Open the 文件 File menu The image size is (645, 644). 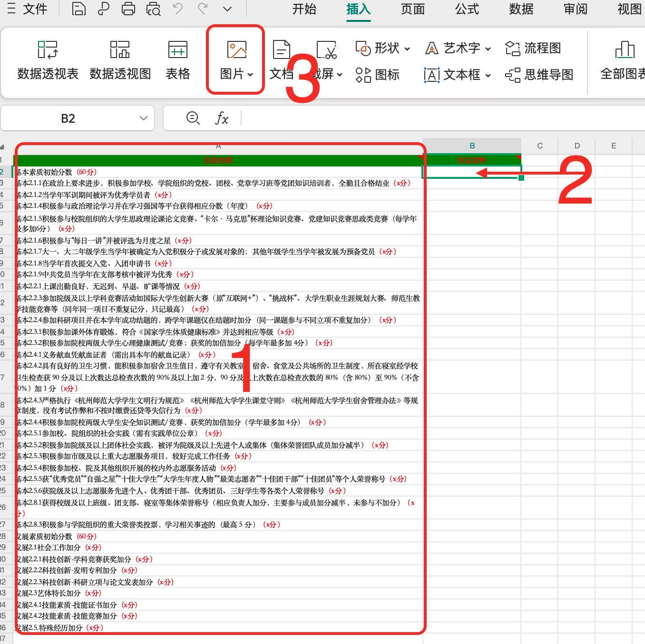(28, 9)
